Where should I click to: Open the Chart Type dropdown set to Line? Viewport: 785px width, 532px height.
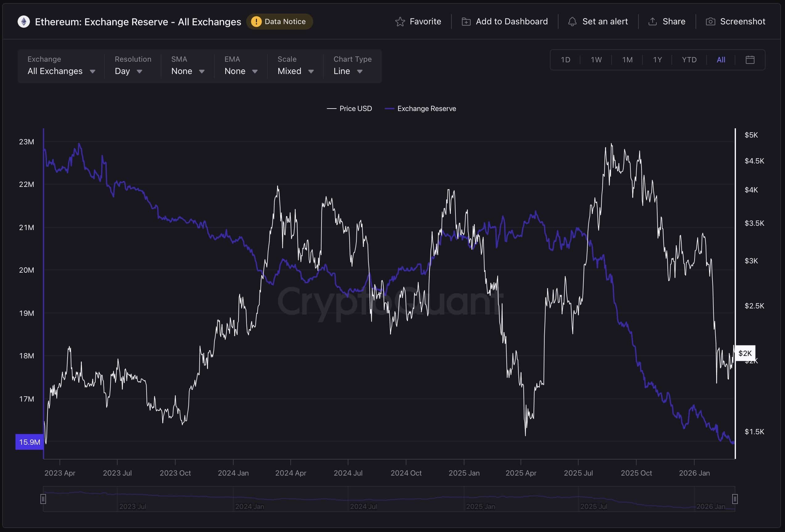click(x=347, y=71)
